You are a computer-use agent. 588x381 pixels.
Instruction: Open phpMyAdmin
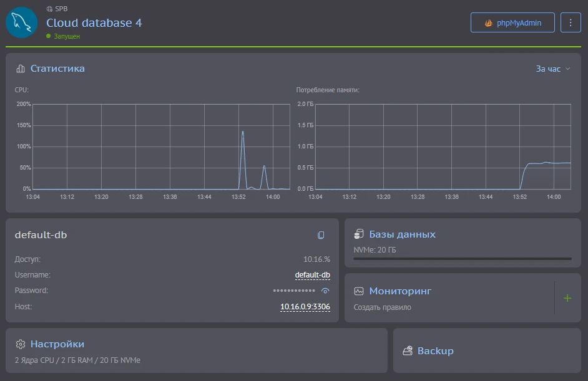click(x=512, y=22)
